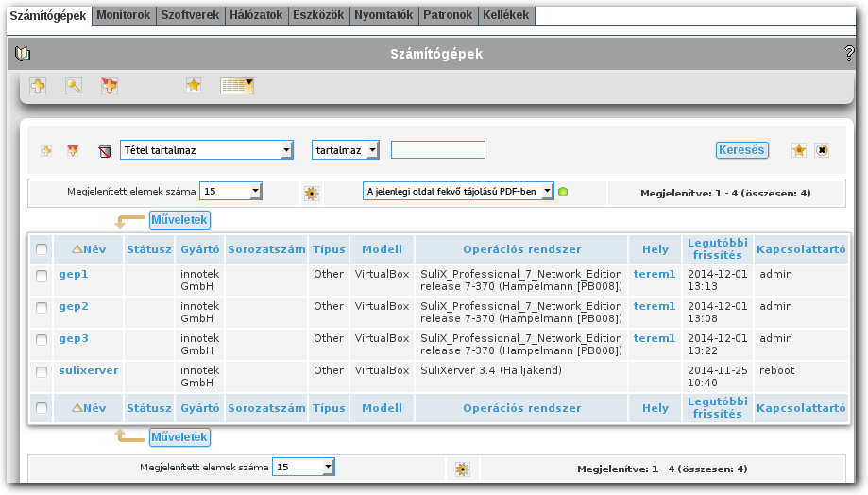Screen dimensions: 868x495
Task: Click the small add global criterion icon
Action: tap(73, 150)
